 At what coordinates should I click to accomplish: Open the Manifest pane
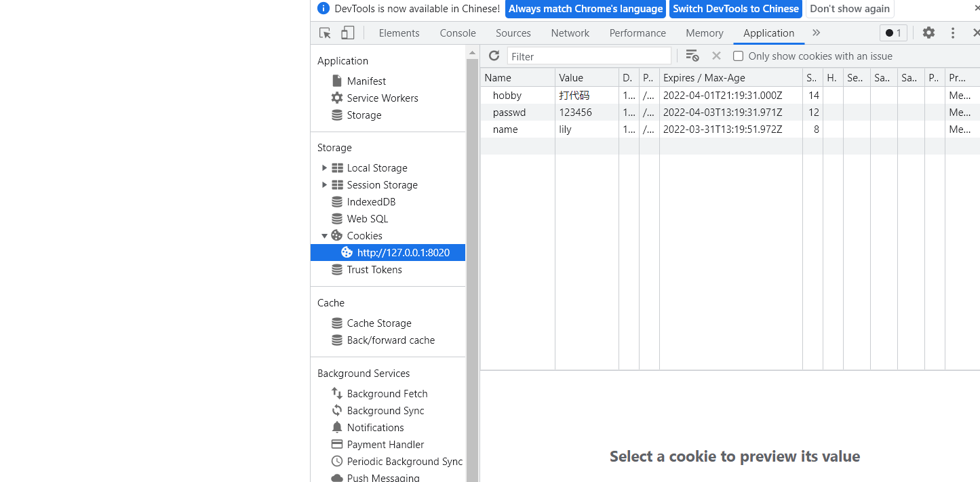click(x=366, y=81)
